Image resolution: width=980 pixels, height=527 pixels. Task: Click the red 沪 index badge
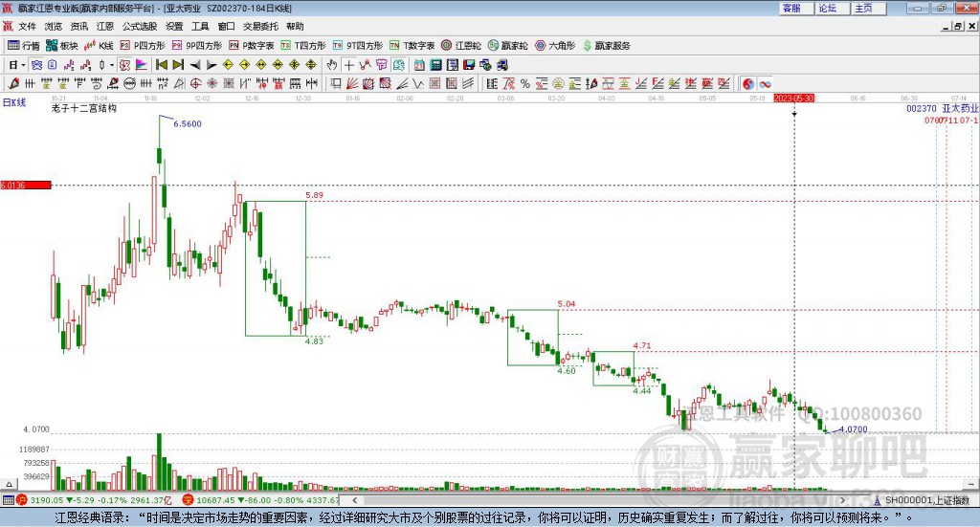tap(22, 500)
